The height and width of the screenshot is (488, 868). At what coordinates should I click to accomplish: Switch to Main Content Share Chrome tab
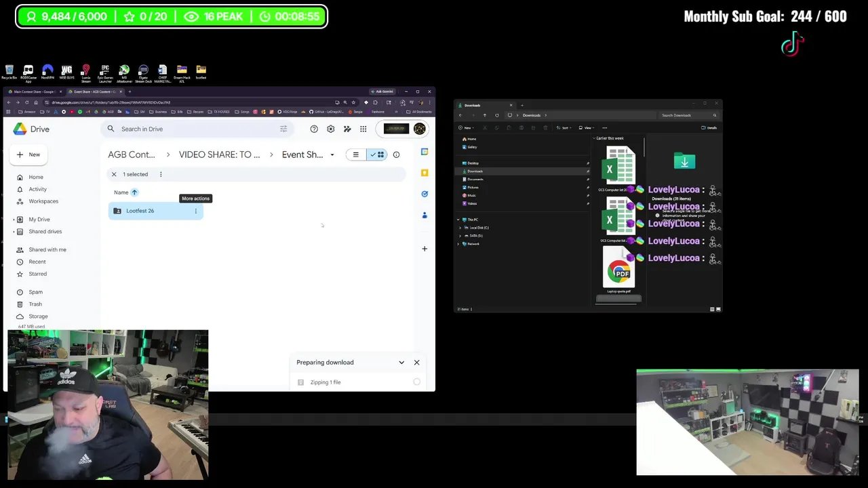34,91
